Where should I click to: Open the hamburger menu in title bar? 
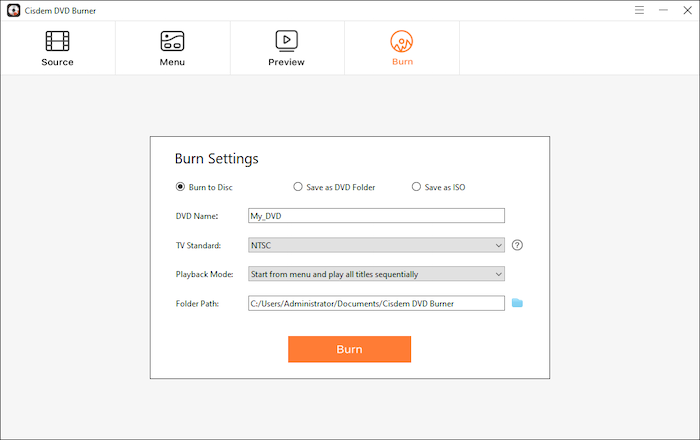click(639, 10)
